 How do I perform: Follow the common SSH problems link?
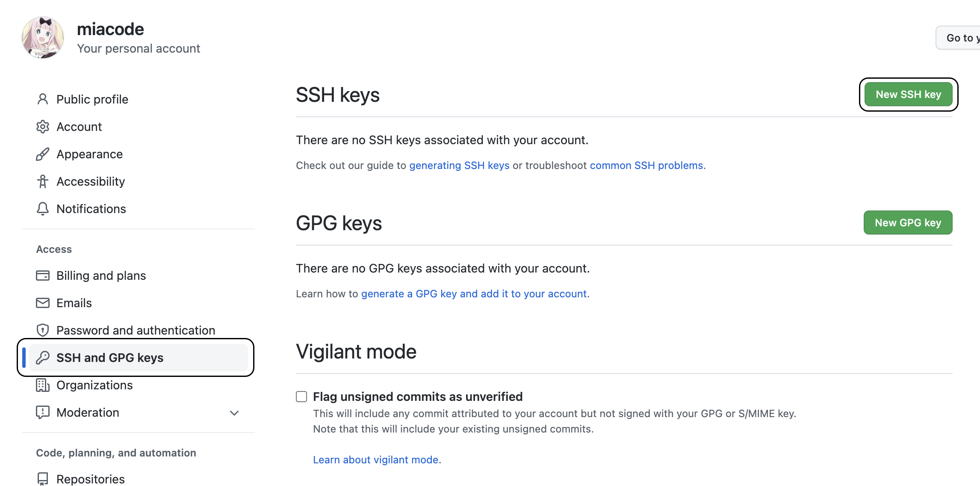pos(646,166)
